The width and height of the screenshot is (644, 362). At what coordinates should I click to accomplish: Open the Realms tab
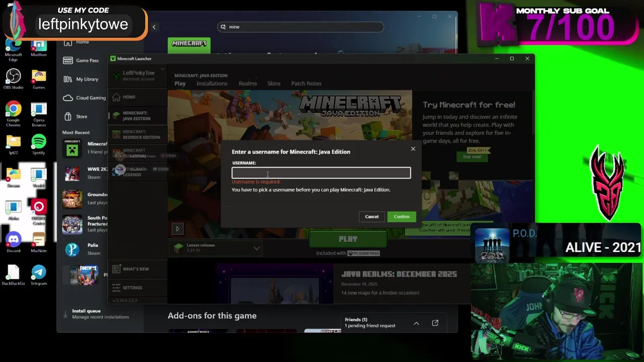click(x=248, y=83)
